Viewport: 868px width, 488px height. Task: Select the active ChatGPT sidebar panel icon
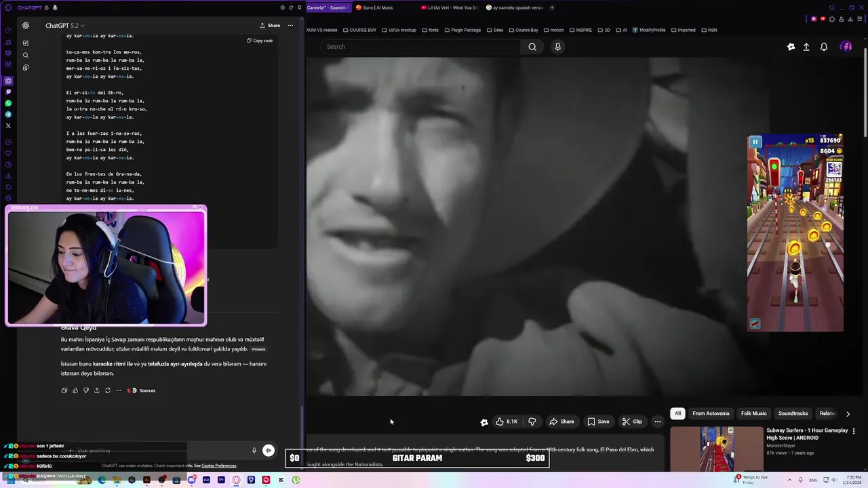coord(8,81)
